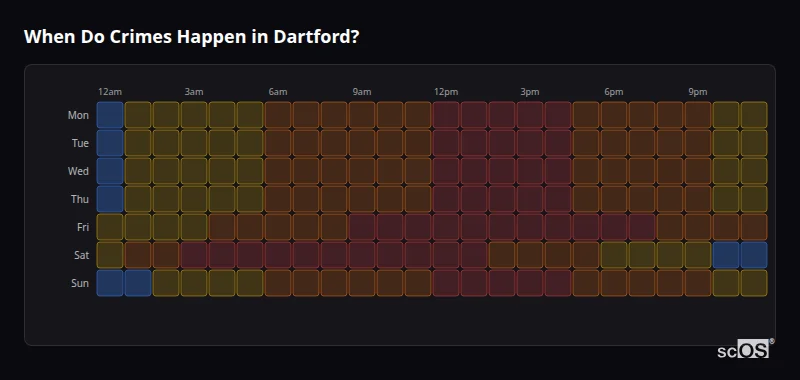Select the Sunday 6am heatmap cell
Screen dimensions: 800x380
pyautogui.click(x=278, y=283)
